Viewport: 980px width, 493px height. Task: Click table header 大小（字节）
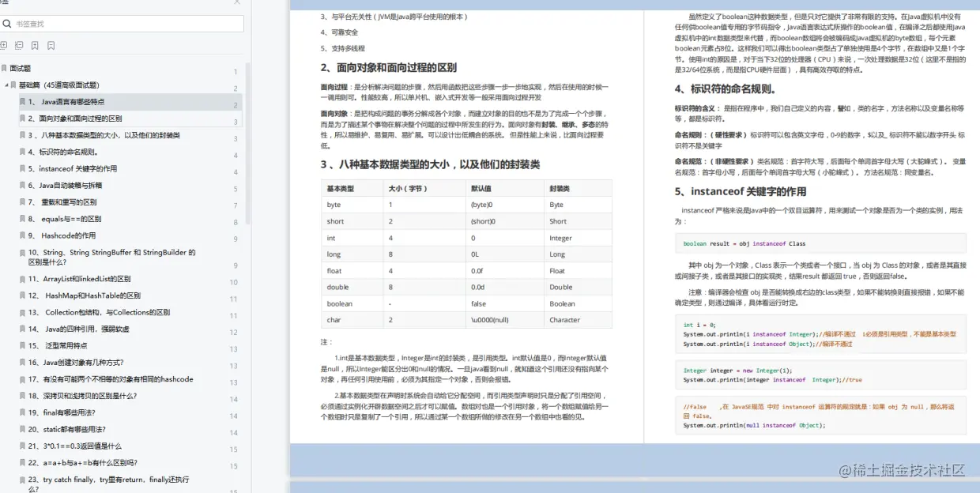408,189
